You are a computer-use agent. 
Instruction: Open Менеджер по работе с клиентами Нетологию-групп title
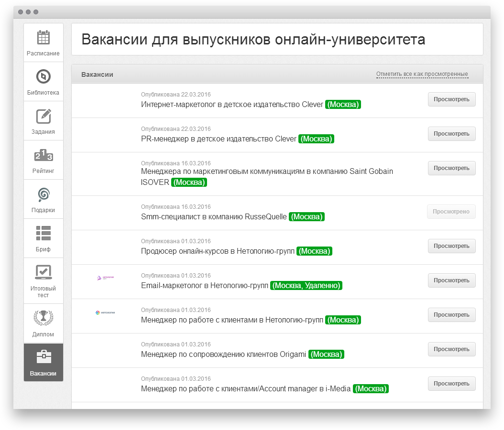(232, 320)
